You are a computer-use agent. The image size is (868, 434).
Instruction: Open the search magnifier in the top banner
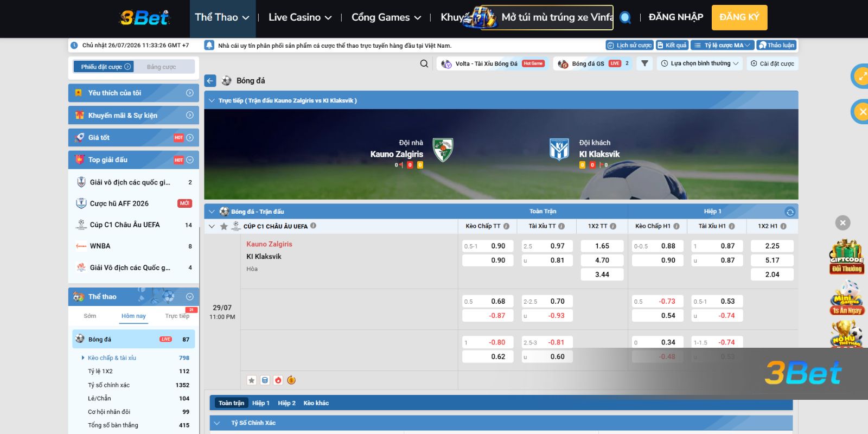click(x=625, y=17)
